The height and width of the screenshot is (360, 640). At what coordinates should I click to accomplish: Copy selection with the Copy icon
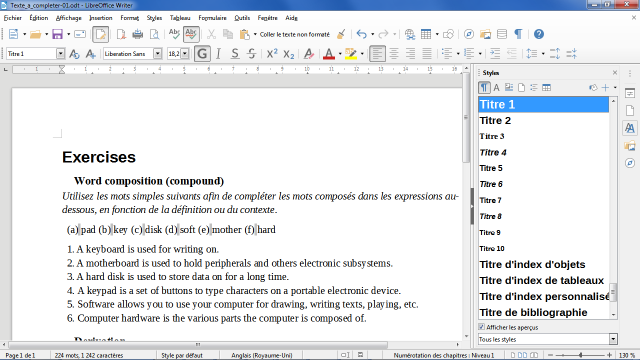point(228,34)
